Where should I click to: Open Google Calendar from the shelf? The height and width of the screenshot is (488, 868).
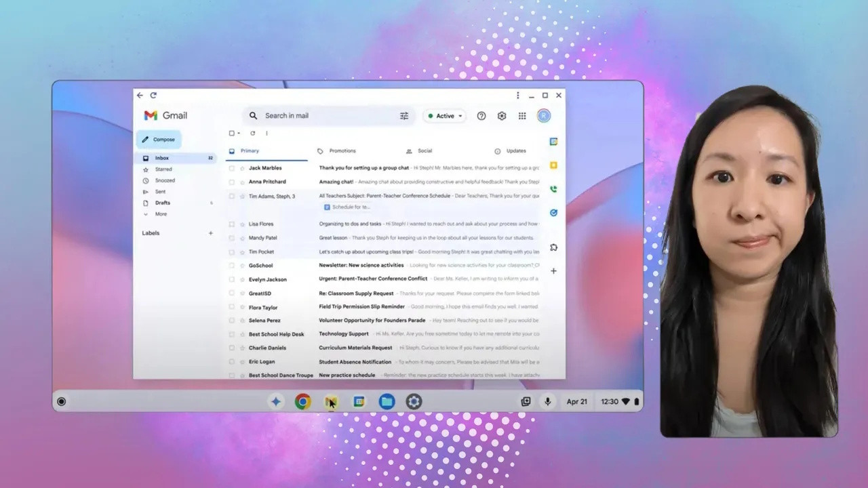point(359,402)
